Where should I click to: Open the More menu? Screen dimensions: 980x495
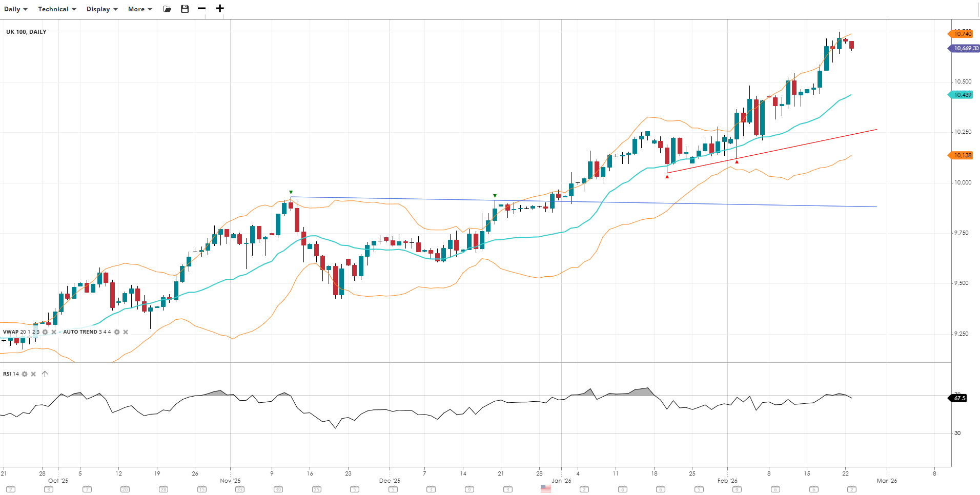click(x=139, y=9)
